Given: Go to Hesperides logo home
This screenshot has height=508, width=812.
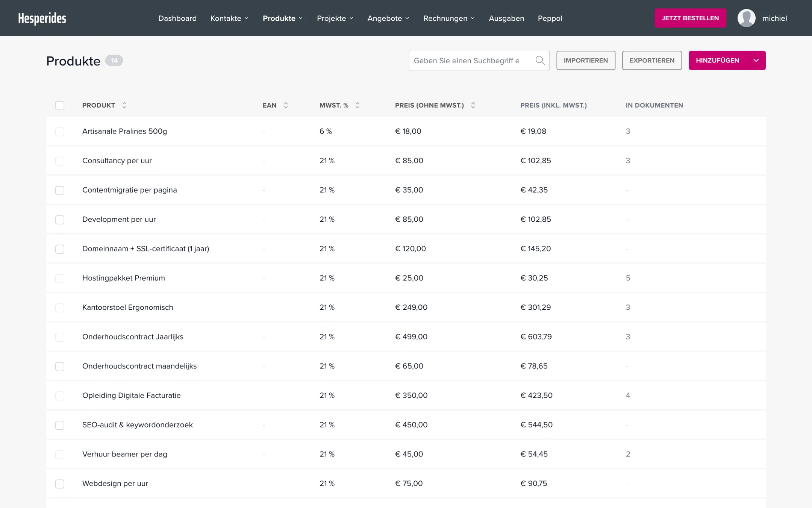Looking at the screenshot, I should [42, 18].
